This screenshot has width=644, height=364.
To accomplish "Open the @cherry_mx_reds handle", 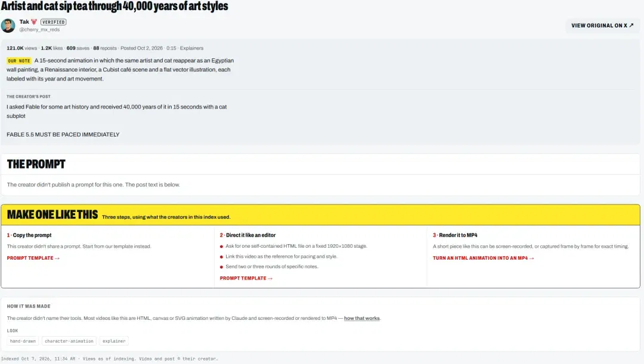I will click(39, 30).
